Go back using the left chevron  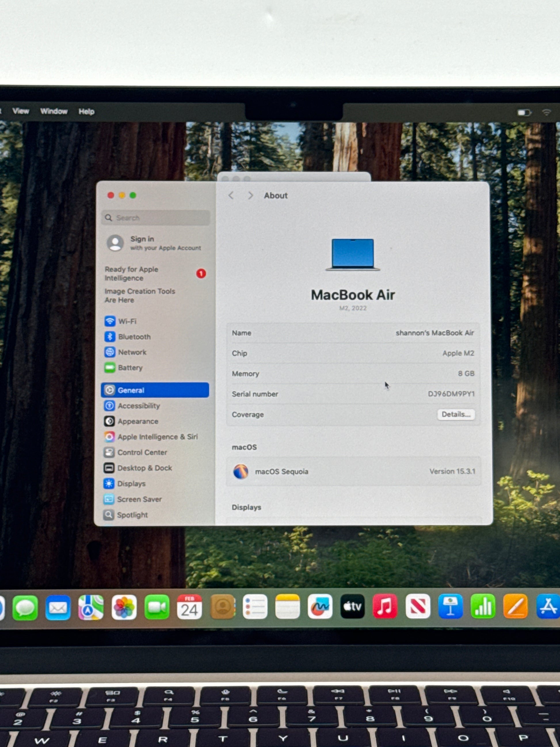coord(231,195)
